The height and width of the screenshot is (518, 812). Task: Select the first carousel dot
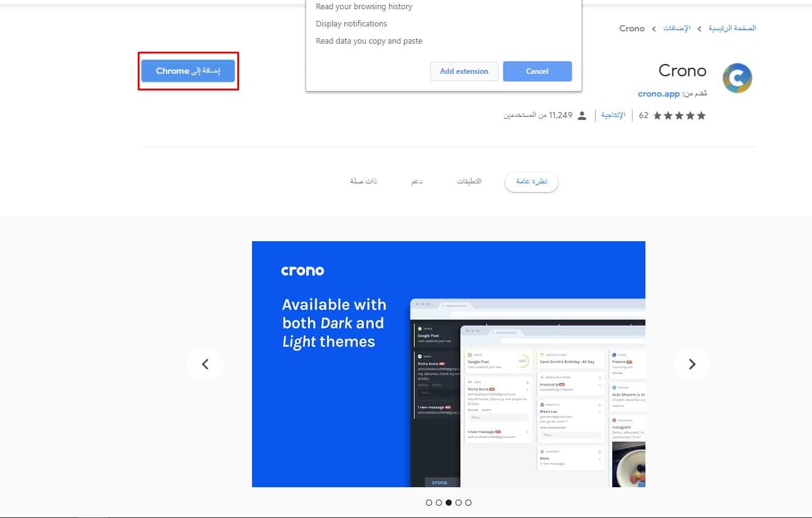(x=429, y=503)
